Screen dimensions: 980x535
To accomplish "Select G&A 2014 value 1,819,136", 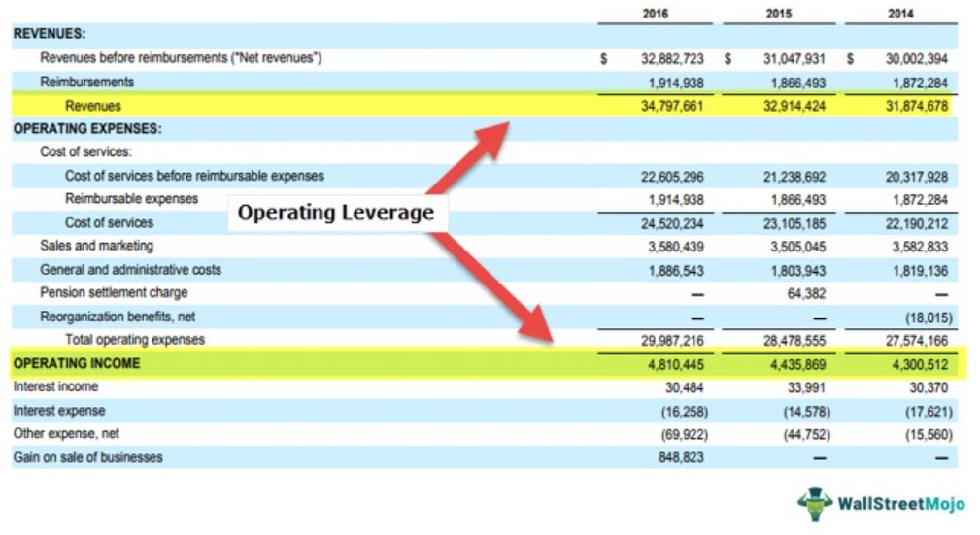I will coord(920,271).
